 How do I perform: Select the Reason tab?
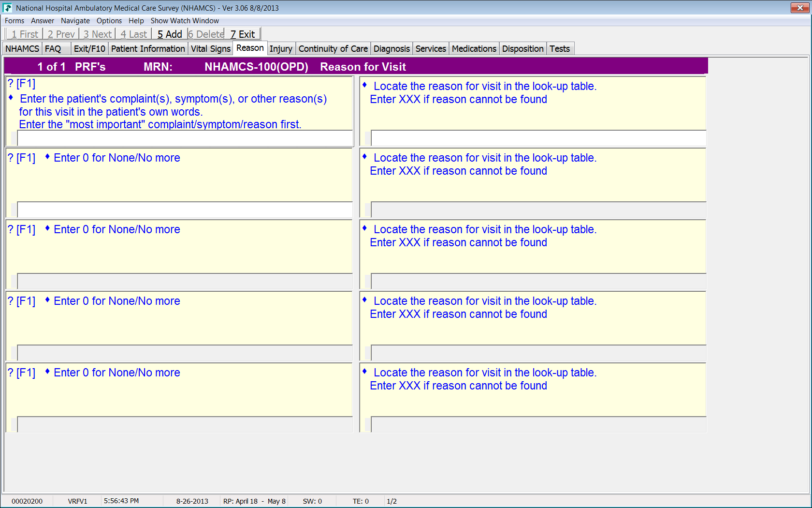tap(250, 48)
